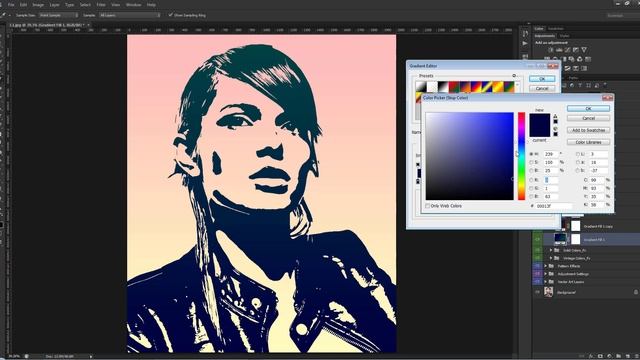Toggle Show Sampling Ring checkbox
This screenshot has height=360, width=640.
(x=171, y=15)
